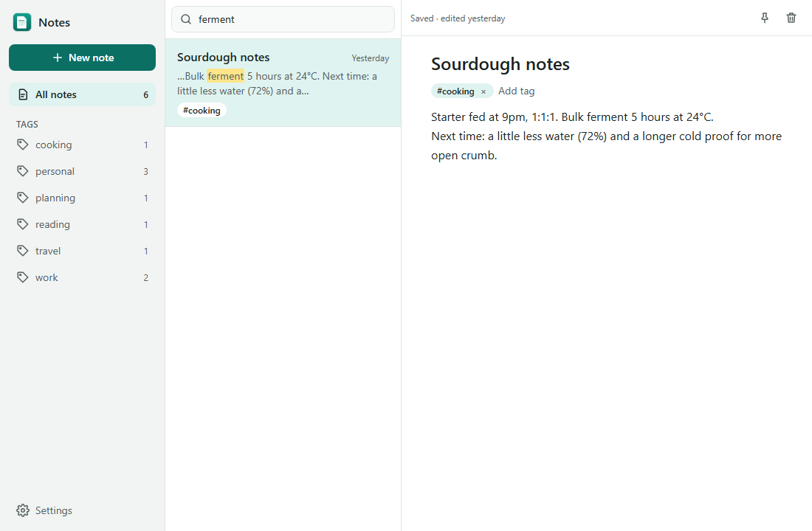Remove the #cooking tag from note

coord(484,91)
